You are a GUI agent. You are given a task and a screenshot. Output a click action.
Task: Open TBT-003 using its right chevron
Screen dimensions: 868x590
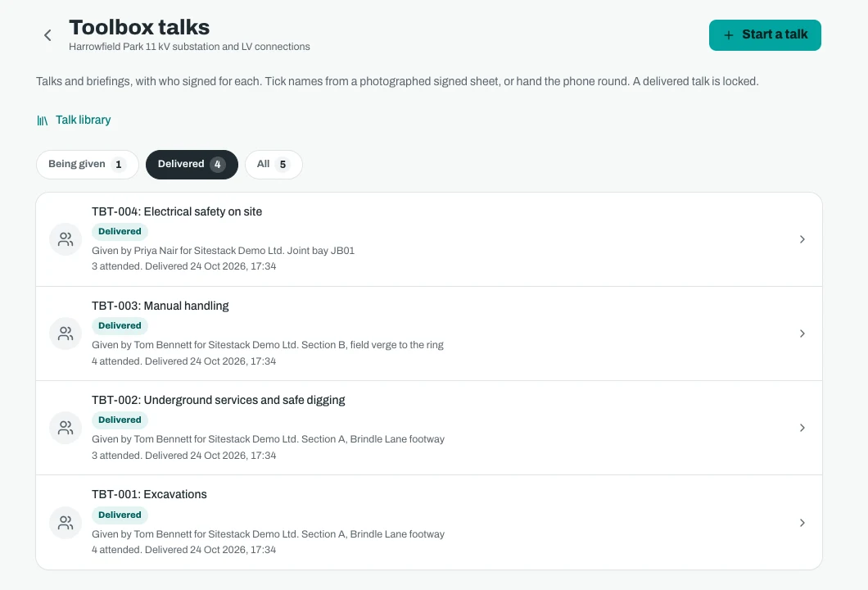coord(802,334)
